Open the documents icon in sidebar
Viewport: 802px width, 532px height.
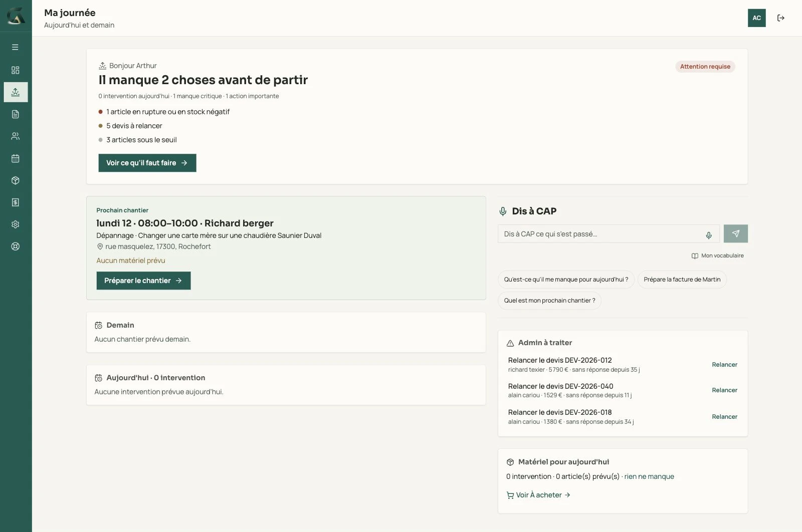point(16,114)
